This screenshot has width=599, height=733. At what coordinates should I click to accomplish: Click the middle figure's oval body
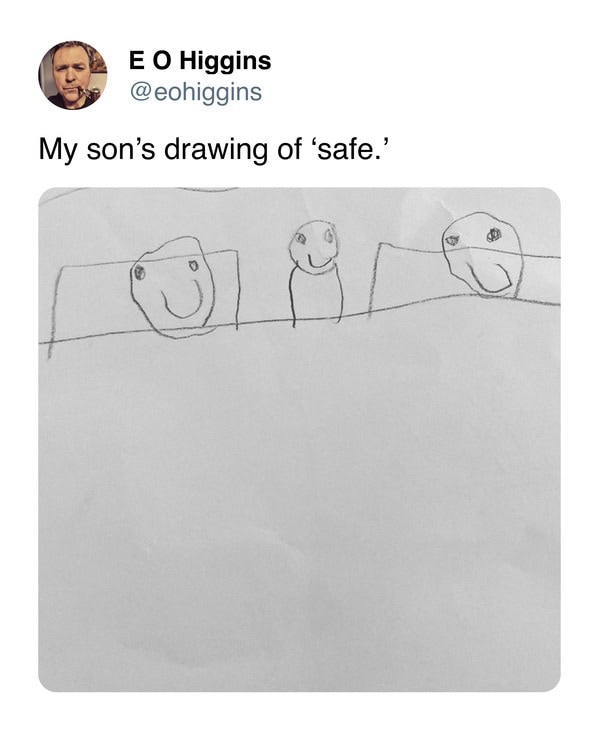point(316,296)
